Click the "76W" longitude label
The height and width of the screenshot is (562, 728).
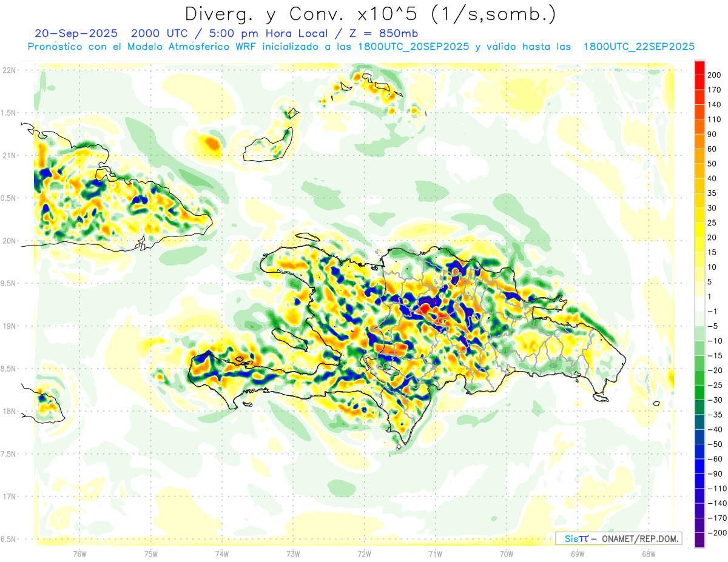79,554
